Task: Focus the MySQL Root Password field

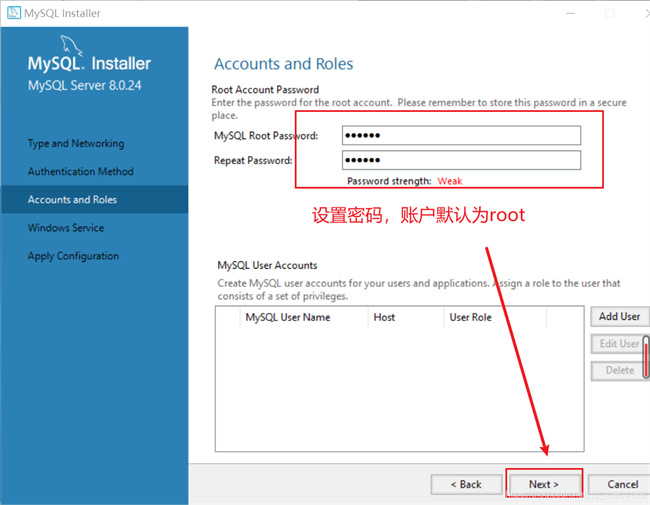Action: click(x=461, y=136)
